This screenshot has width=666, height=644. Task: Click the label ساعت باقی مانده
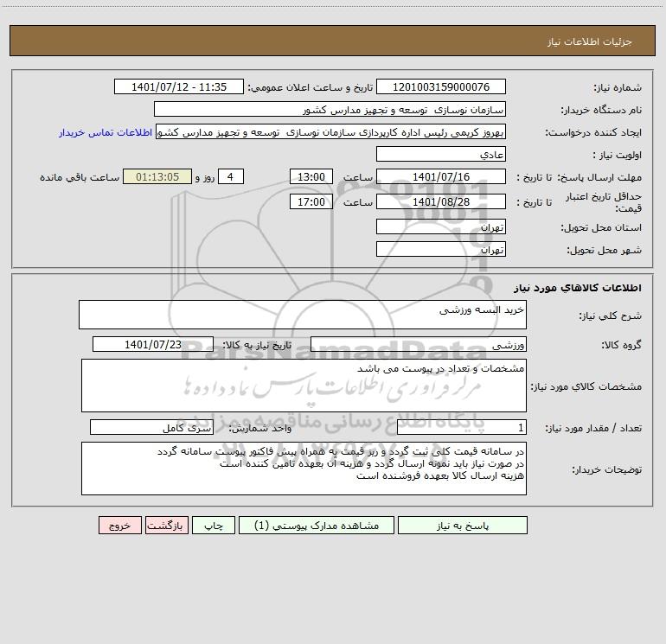[80, 177]
